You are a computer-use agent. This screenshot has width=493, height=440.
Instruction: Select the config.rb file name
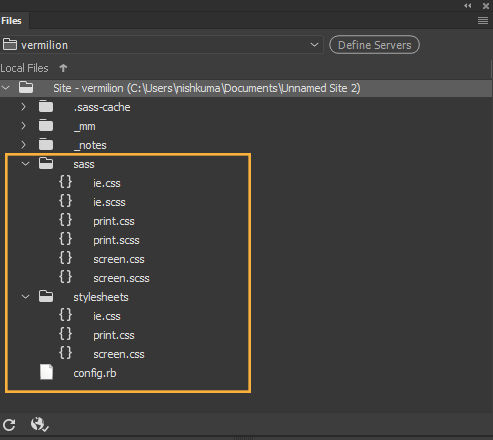click(x=95, y=373)
